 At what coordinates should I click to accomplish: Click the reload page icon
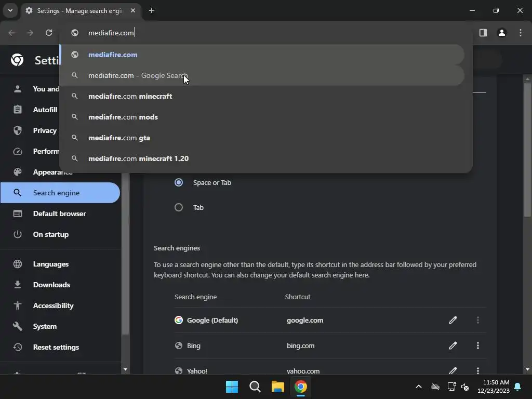[x=49, y=33]
